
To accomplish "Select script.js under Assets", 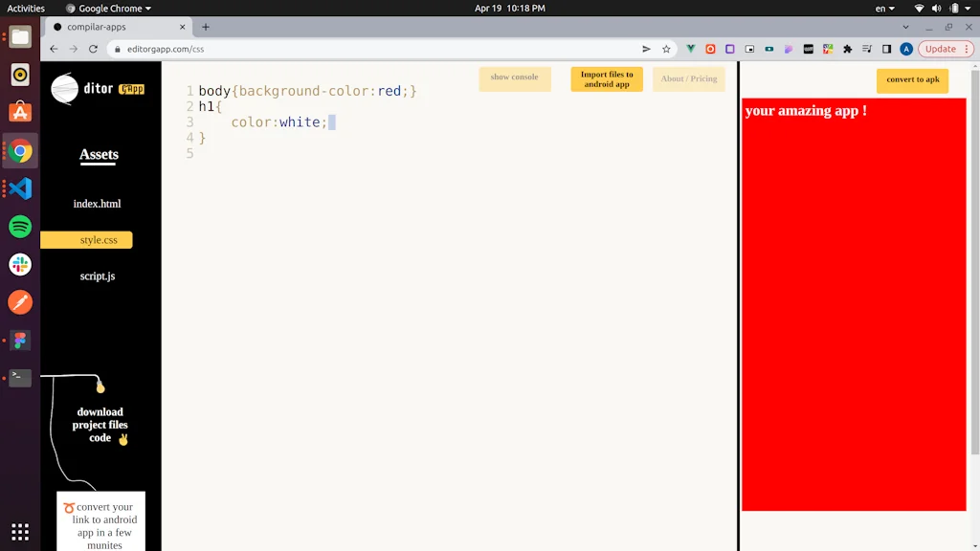I will coord(97,276).
